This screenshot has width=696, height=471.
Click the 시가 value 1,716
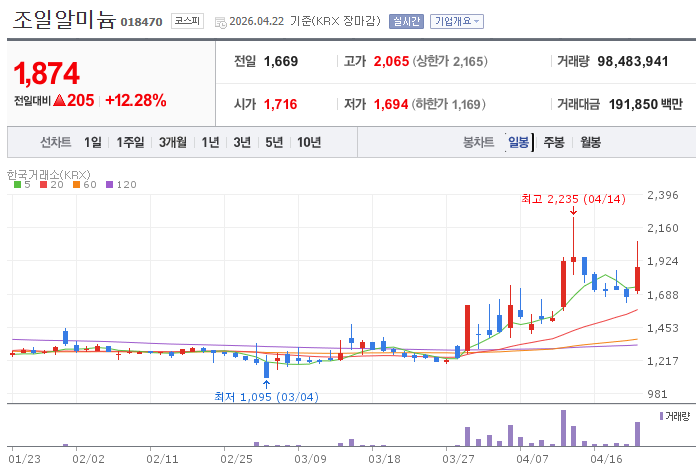tap(280, 104)
